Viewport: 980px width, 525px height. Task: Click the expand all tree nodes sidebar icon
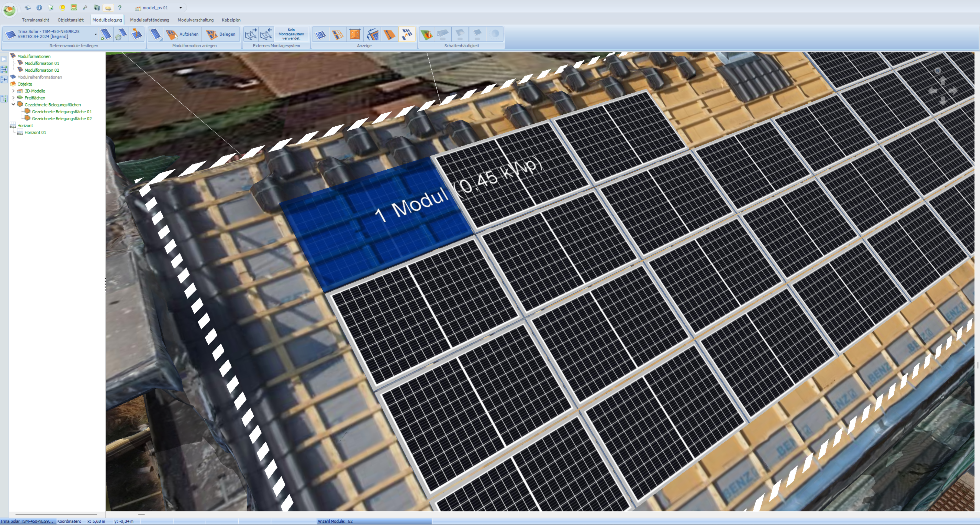(4, 69)
